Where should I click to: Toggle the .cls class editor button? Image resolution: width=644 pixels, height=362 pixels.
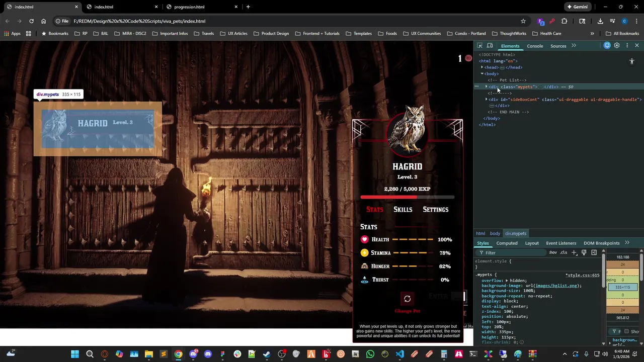[563, 252]
